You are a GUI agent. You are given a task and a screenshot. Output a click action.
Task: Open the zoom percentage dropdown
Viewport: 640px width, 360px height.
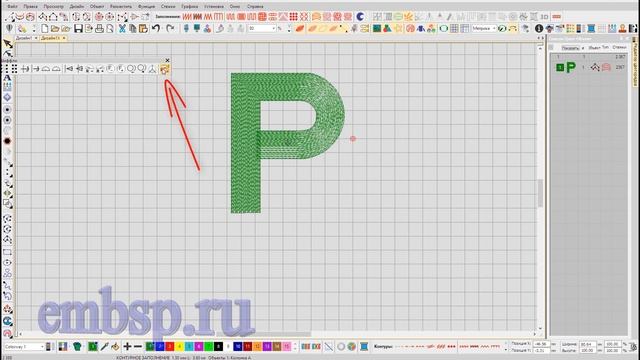[273, 28]
